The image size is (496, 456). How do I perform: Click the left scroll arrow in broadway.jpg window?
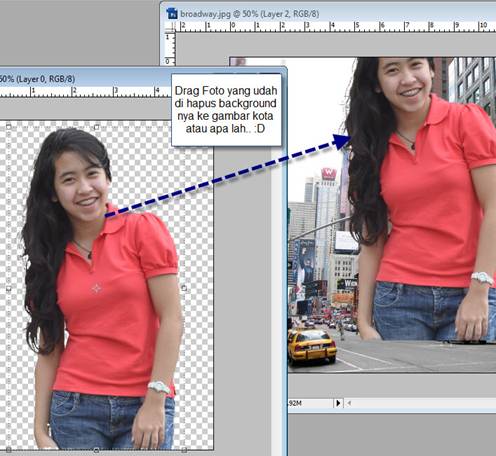coord(349,403)
